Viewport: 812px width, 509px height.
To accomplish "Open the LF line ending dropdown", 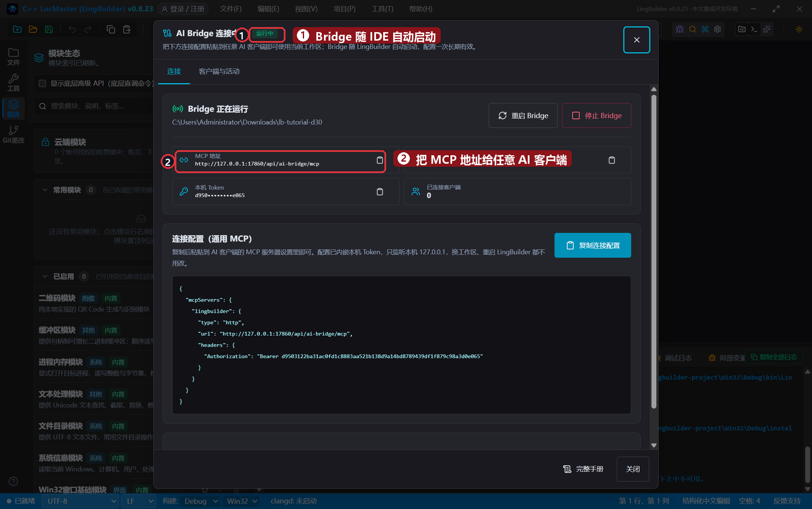I will (139, 501).
